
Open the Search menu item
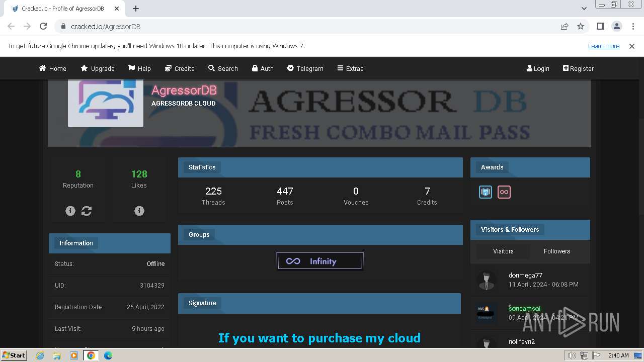click(223, 68)
